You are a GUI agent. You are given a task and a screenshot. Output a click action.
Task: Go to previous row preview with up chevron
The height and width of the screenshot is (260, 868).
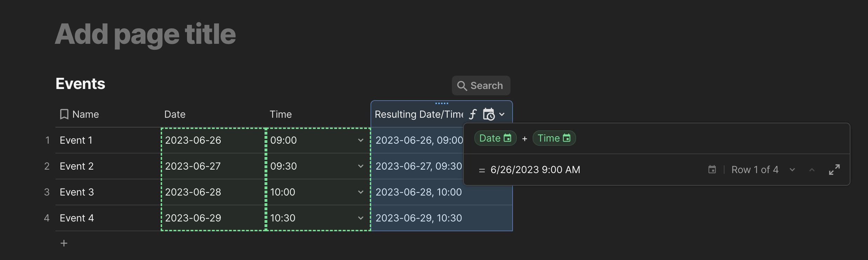pos(812,170)
